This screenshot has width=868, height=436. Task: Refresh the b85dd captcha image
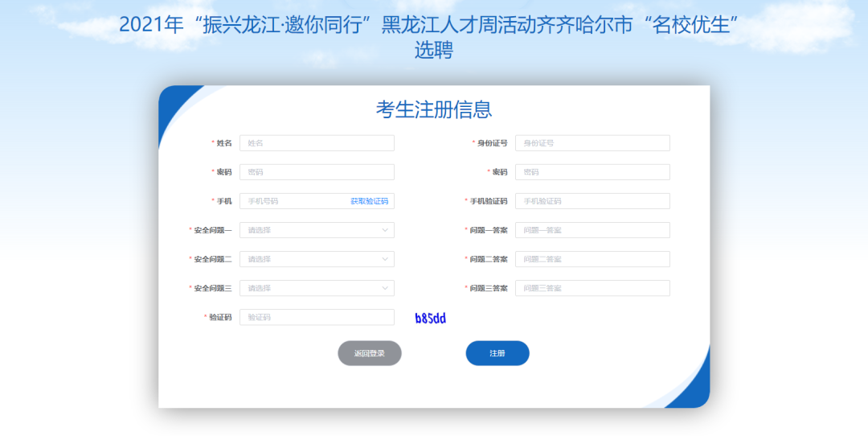[x=430, y=319]
